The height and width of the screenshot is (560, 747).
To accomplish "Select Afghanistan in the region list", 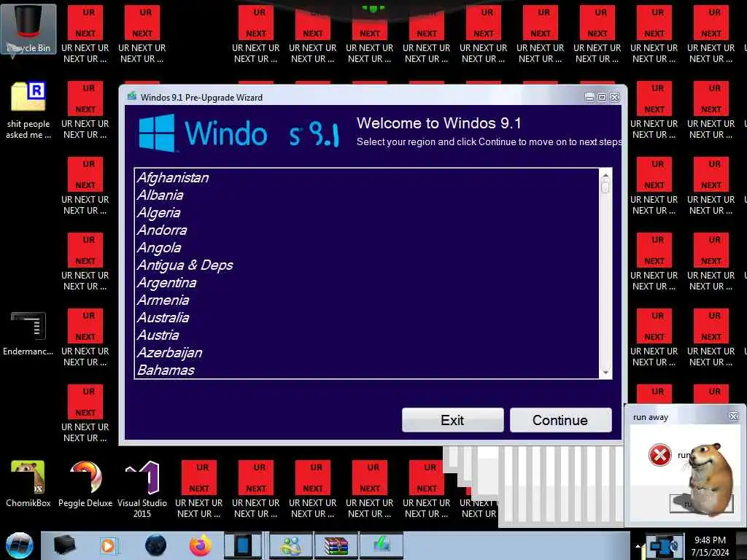I will pos(367,178).
